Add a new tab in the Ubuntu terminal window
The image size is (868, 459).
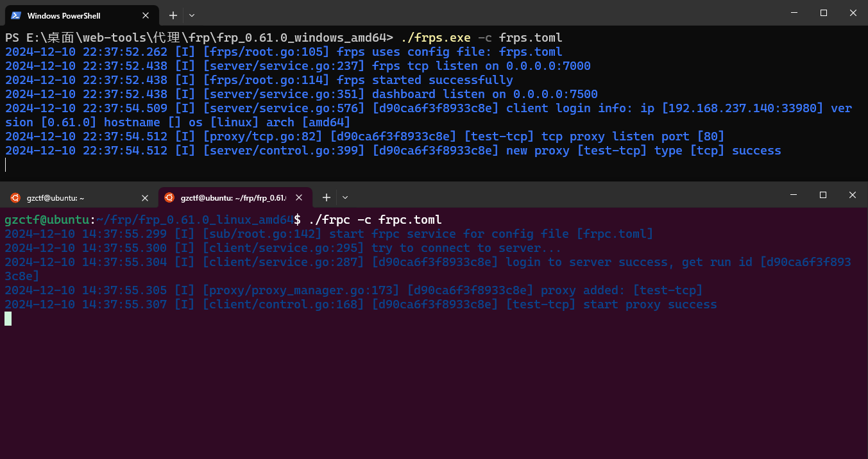(x=327, y=197)
